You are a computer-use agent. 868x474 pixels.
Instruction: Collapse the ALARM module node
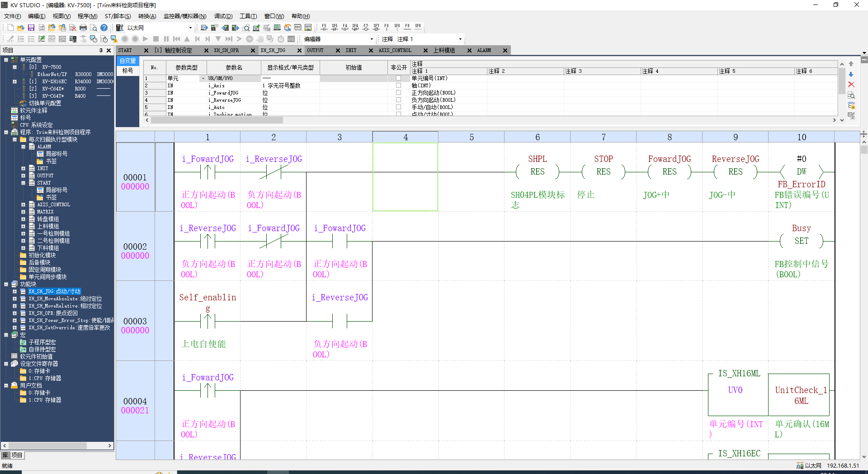pyautogui.click(x=23, y=147)
